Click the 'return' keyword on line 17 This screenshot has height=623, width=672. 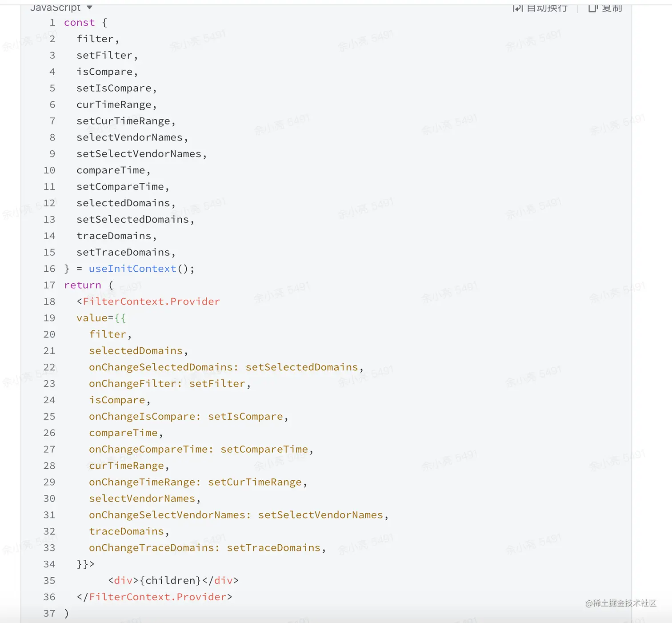click(83, 285)
